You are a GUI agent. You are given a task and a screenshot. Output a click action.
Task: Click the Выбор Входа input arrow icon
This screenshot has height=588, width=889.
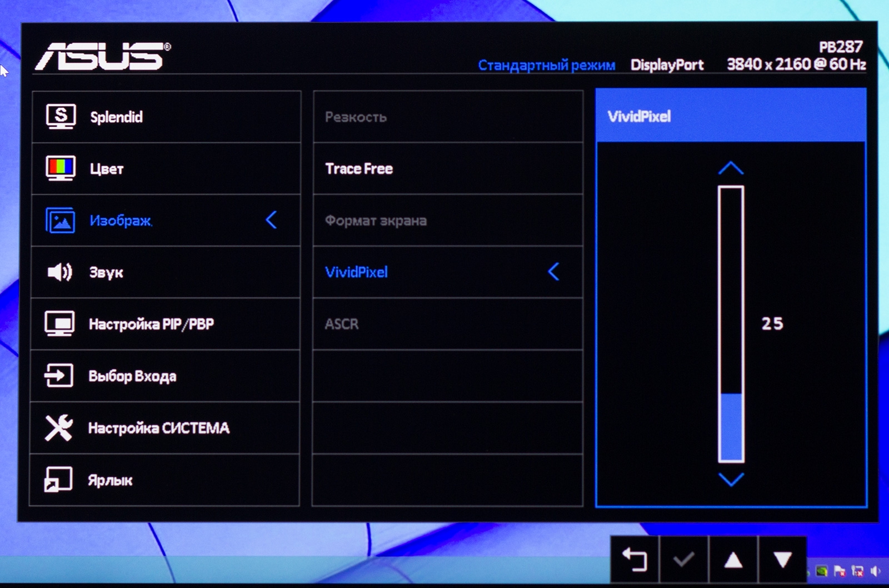coord(59,376)
